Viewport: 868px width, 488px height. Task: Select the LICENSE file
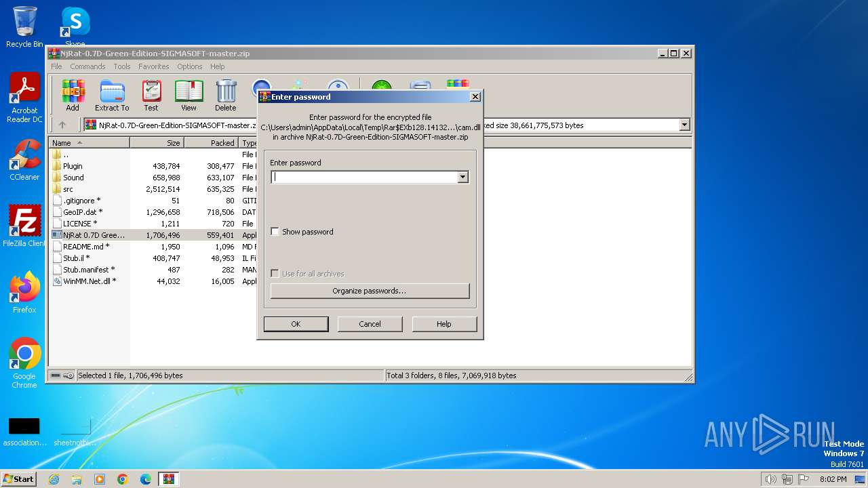coord(80,224)
